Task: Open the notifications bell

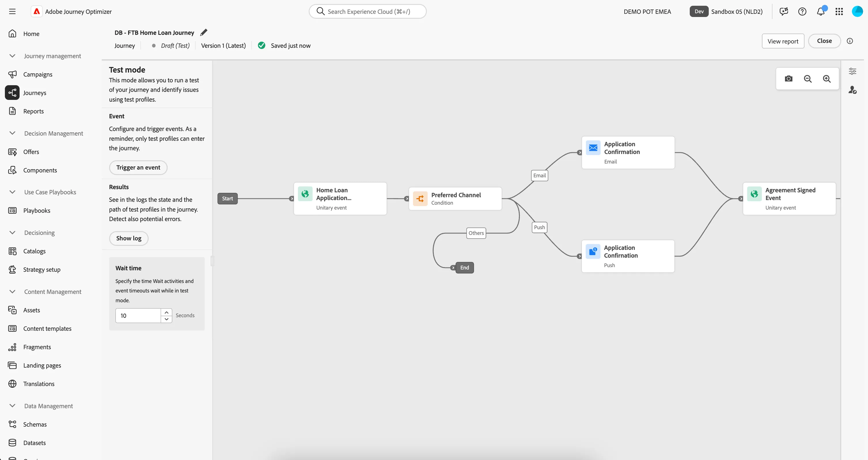Action: 821,12
